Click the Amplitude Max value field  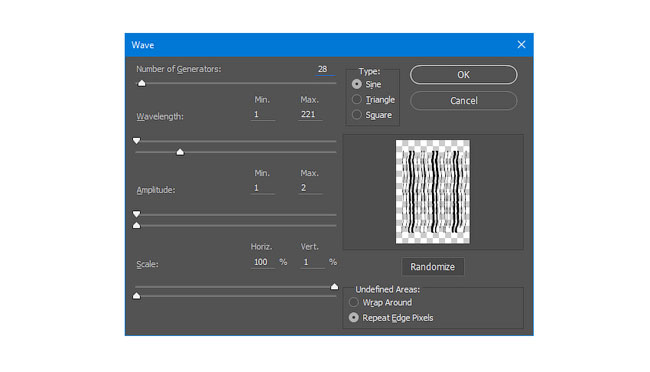(310, 188)
